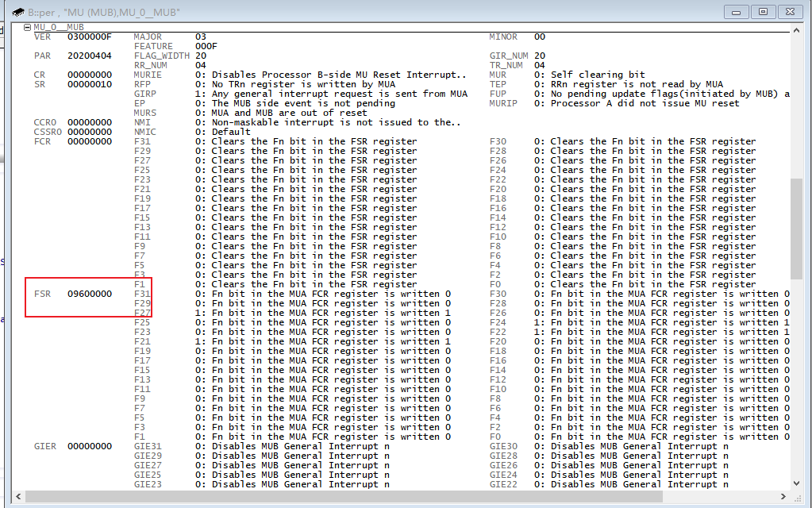Click the vertical scrollbar down arrow
812x508 pixels.
796,483
